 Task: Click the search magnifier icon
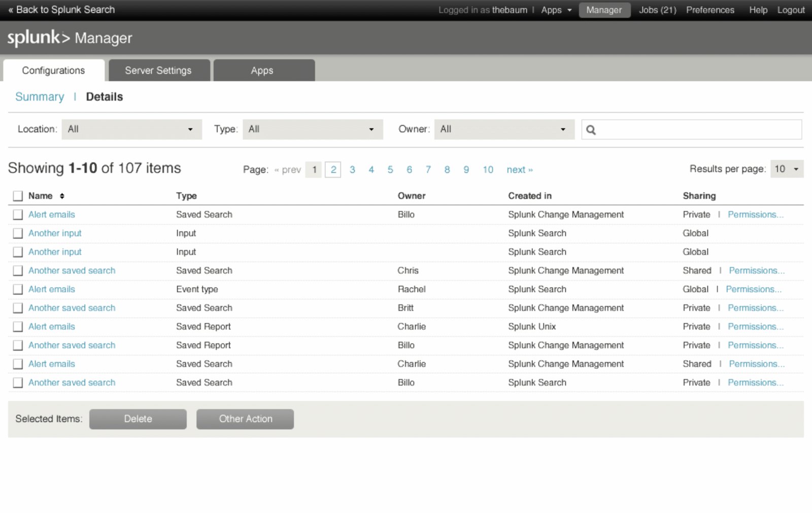click(x=591, y=130)
